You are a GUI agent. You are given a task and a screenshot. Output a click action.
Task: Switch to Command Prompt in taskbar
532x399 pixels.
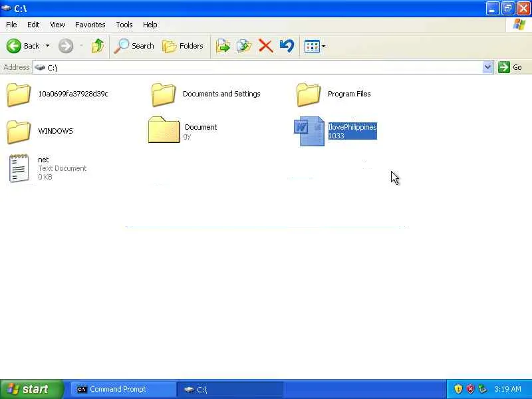point(124,390)
